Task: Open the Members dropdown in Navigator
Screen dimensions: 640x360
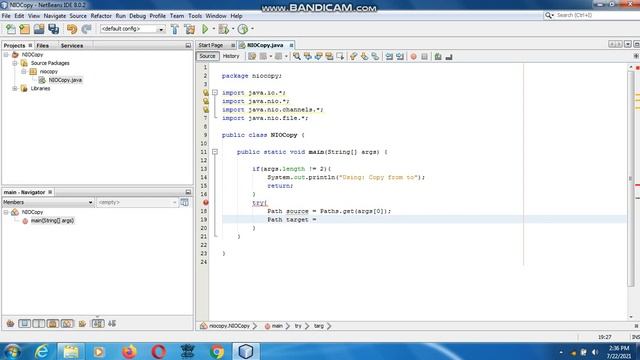Action: (x=48, y=202)
